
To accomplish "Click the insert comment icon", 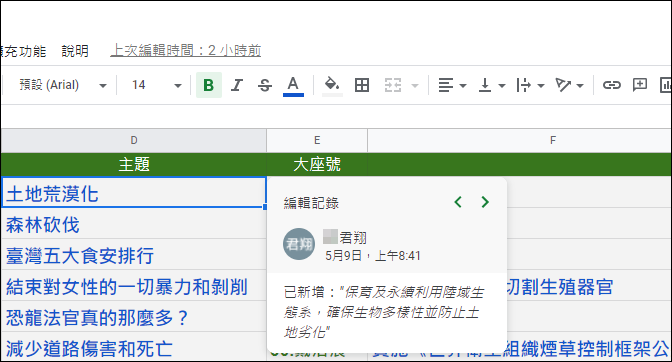I will [x=639, y=85].
